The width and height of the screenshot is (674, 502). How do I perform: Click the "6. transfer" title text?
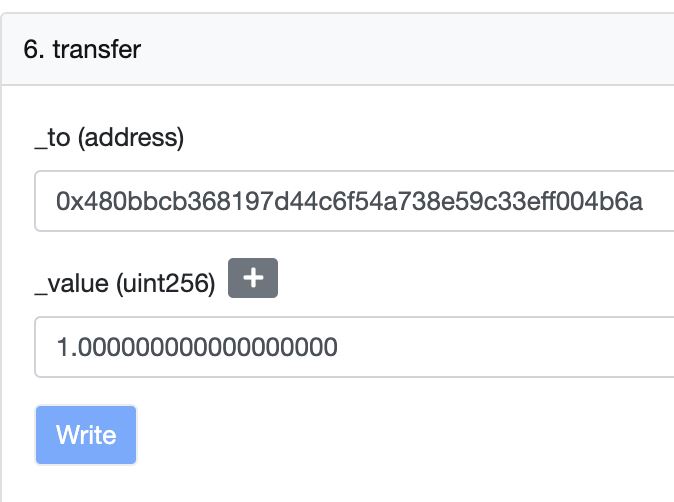pyautogui.click(x=82, y=49)
